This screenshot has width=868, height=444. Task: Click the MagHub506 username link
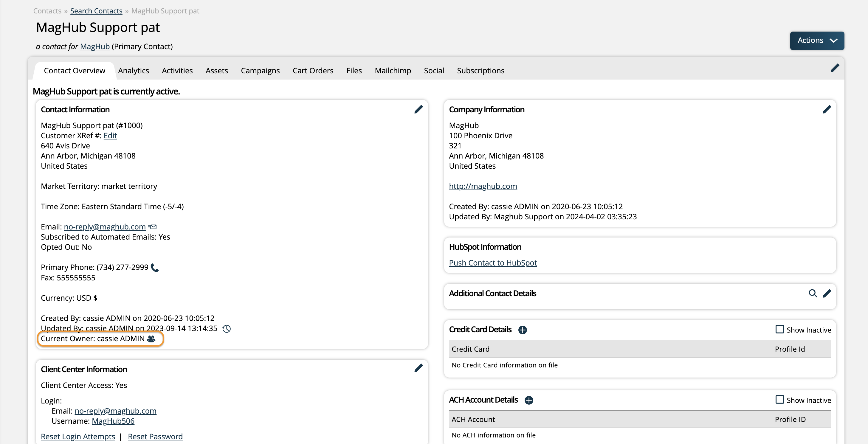tap(113, 421)
